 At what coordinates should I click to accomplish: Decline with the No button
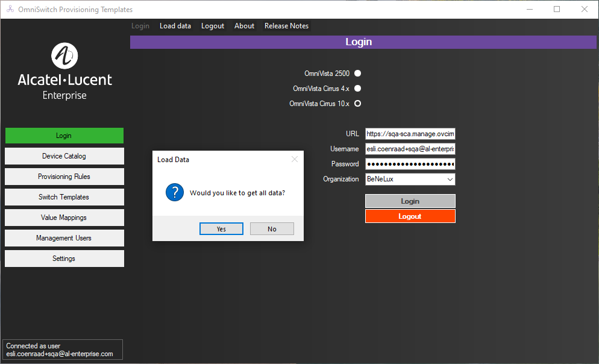272,229
